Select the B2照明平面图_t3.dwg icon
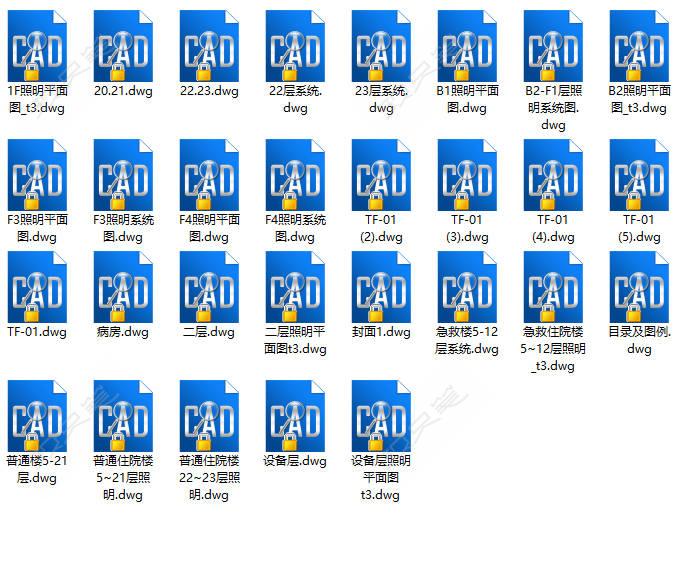 pos(639,46)
